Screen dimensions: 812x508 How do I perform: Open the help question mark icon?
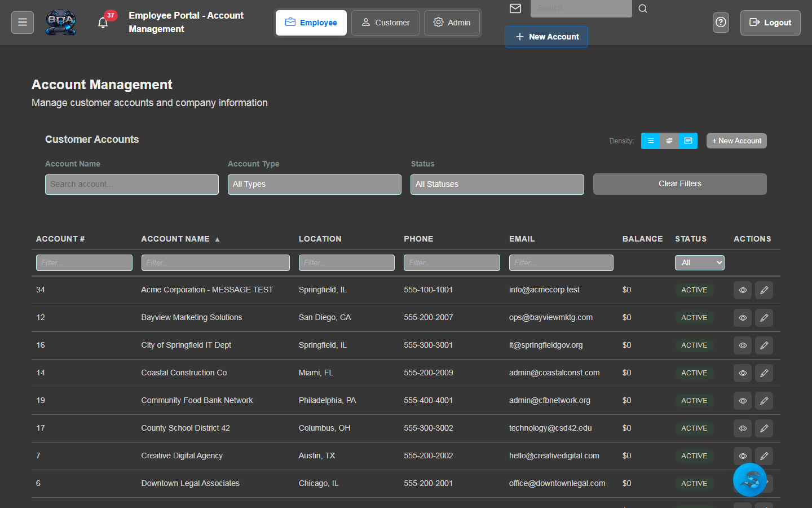tap(721, 22)
